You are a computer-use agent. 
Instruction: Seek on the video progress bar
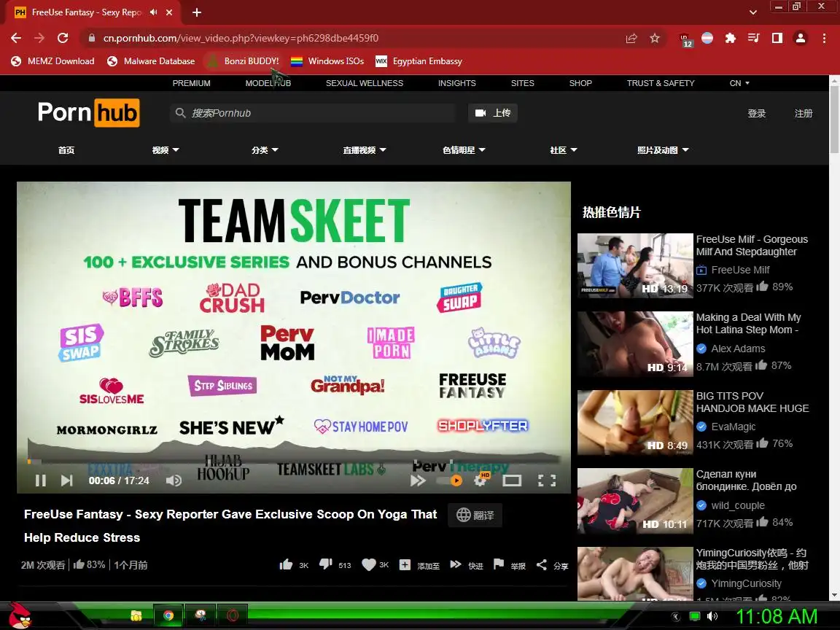(294, 462)
